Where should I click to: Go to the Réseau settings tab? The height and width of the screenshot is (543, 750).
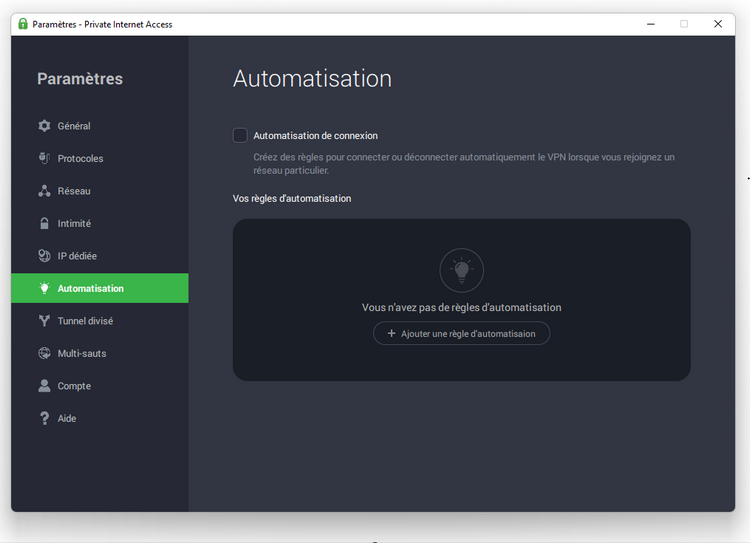click(x=100, y=191)
